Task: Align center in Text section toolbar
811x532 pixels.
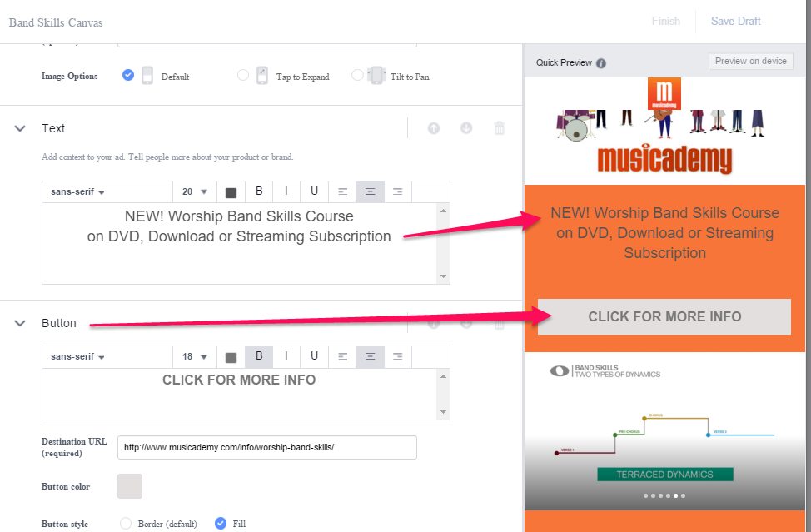Action: click(x=370, y=191)
